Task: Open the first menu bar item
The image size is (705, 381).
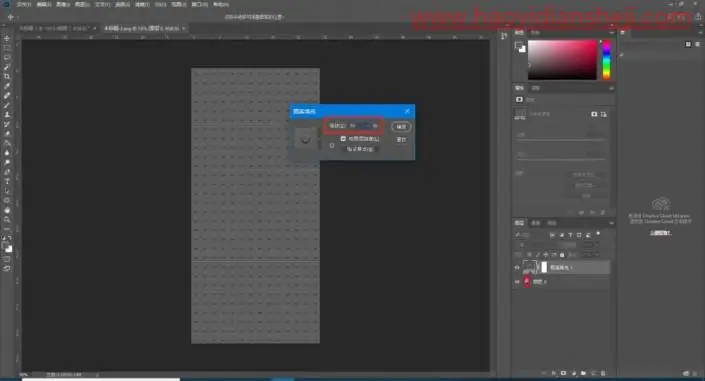Action: point(24,4)
